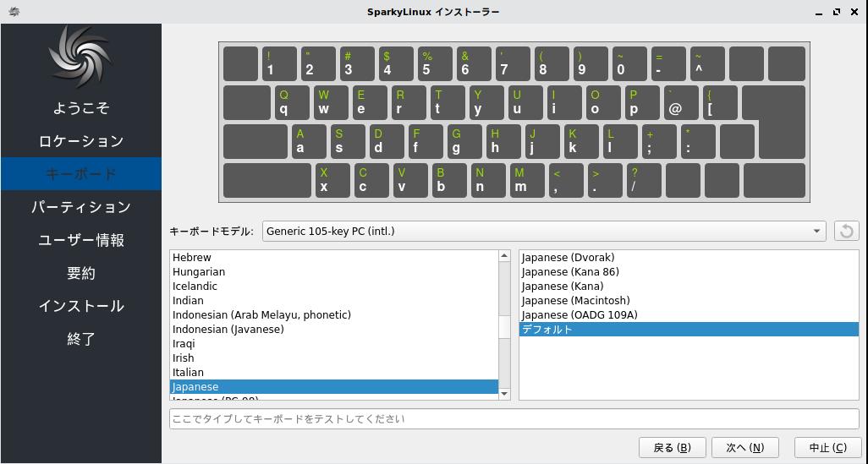
Task: Click the 戻る(B) back button
Action: (672, 447)
